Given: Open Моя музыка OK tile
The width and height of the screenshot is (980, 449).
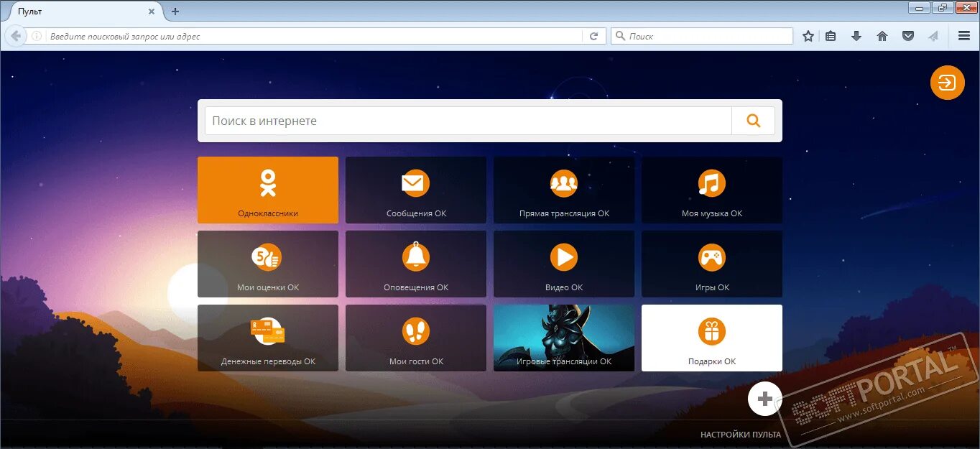Looking at the screenshot, I should pos(712,190).
